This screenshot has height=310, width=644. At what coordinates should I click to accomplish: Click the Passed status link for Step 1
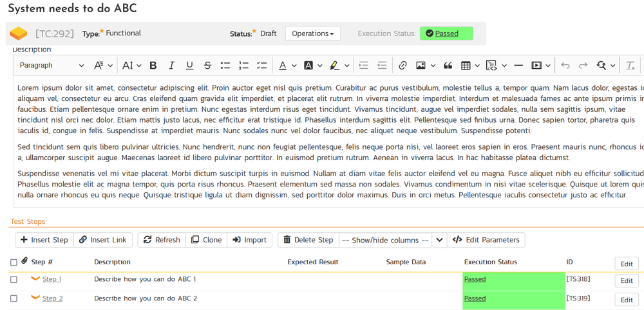point(475,279)
